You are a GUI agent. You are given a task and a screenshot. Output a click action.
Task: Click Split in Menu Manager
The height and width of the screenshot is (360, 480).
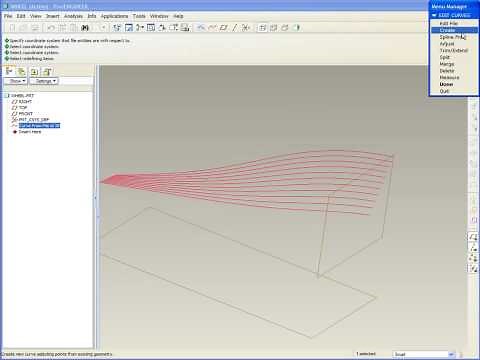[445, 57]
